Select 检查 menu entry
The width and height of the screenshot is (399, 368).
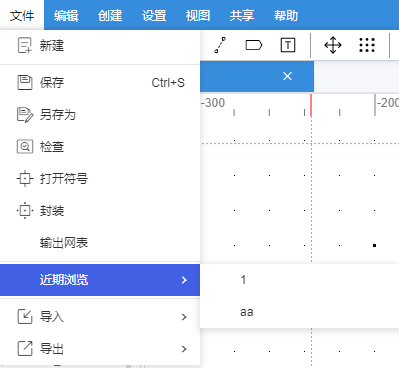100,147
